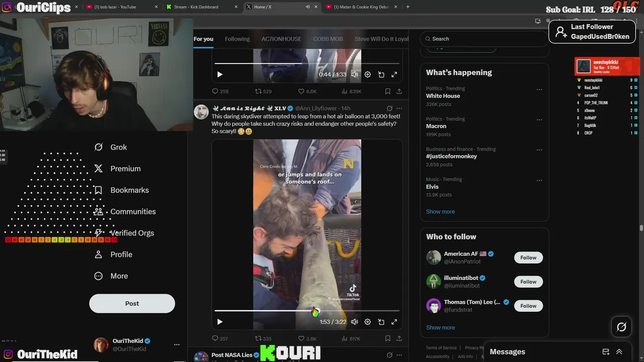Viewport: 644px width, 362px height.
Task: Open options for #justiceformonkey trend
Action: pos(539,150)
